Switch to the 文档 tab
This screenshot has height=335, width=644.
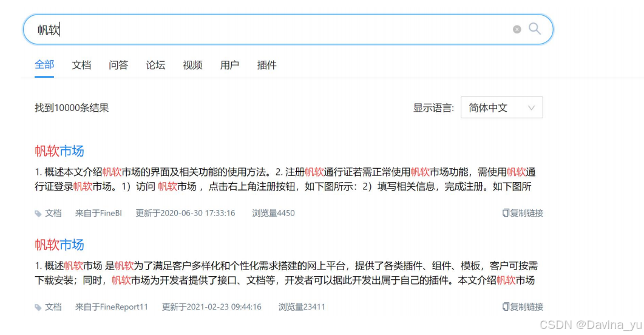81,65
